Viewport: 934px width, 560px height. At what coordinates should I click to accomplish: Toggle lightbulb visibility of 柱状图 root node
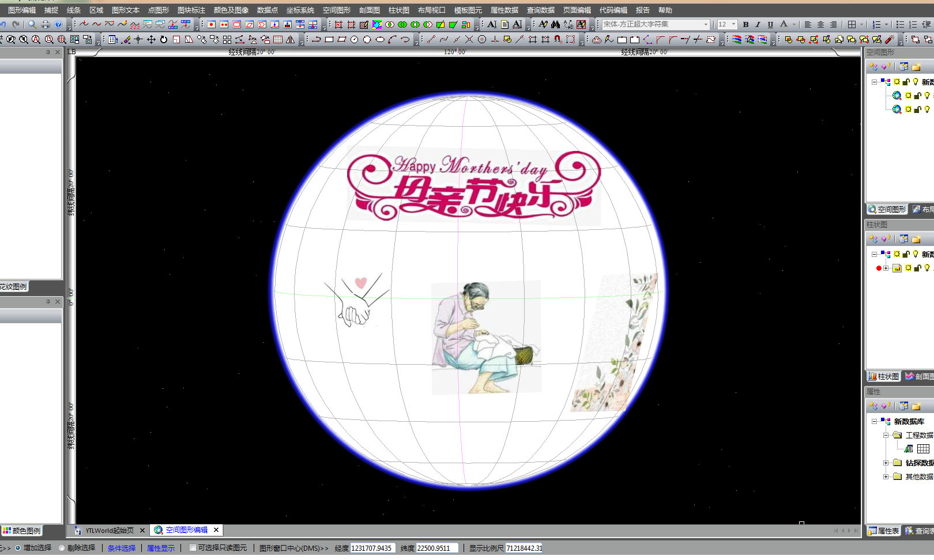point(916,254)
